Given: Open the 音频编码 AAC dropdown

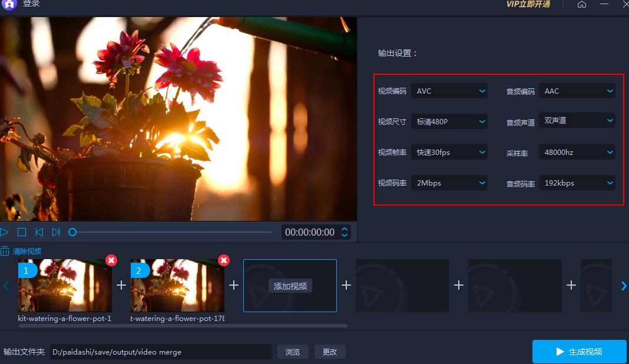Looking at the screenshot, I should pyautogui.click(x=577, y=91).
